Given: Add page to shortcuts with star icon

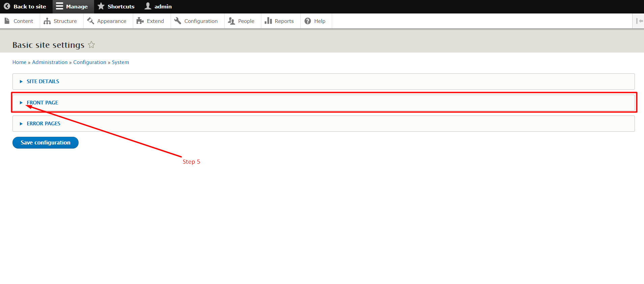Looking at the screenshot, I should 91,45.
